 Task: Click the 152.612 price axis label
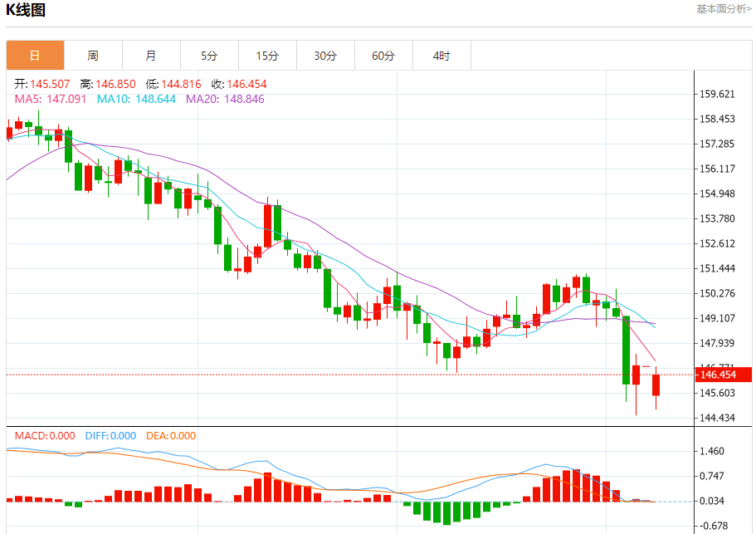coord(718,243)
